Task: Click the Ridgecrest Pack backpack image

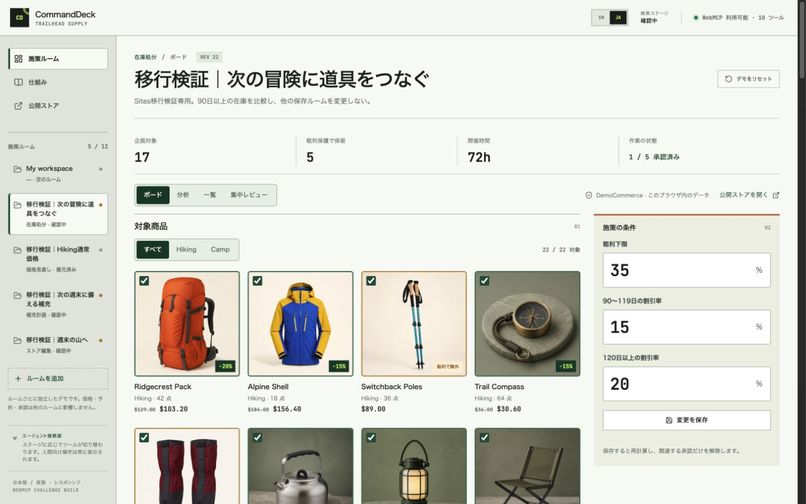Action: pyautogui.click(x=187, y=324)
